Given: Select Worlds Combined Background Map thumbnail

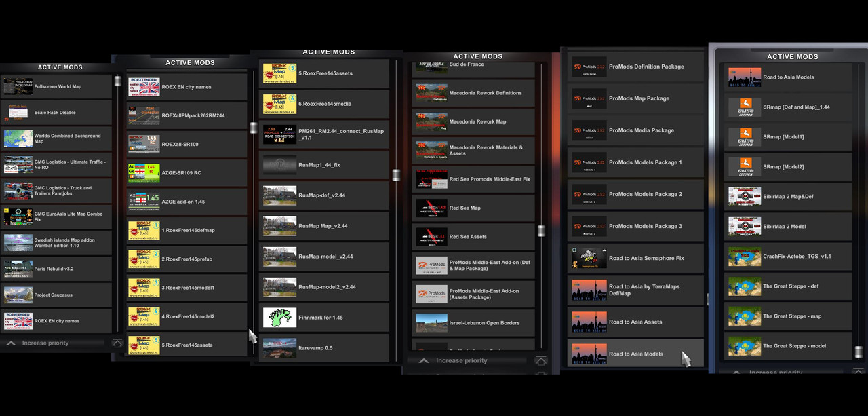Looking at the screenshot, I should (x=18, y=138).
